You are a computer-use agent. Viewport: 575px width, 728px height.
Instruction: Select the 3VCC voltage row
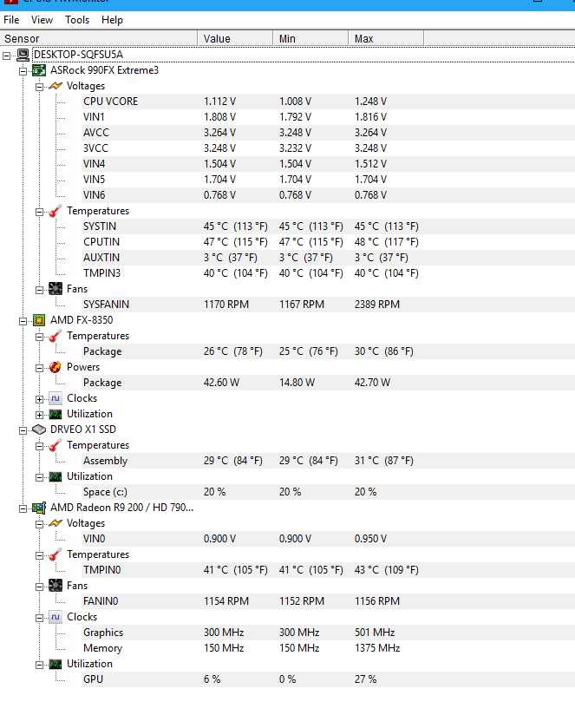pos(328,148)
